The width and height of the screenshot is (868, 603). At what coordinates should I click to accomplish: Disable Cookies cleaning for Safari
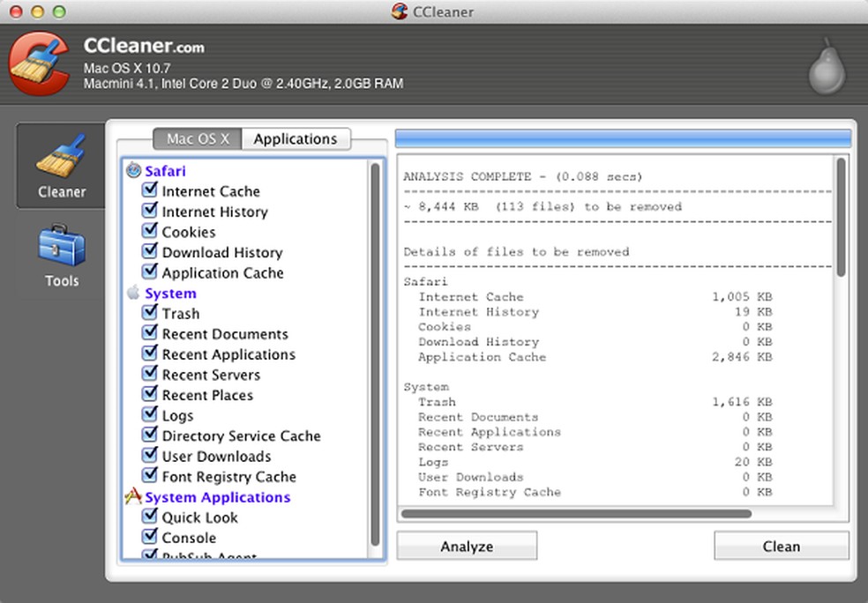pyautogui.click(x=150, y=232)
